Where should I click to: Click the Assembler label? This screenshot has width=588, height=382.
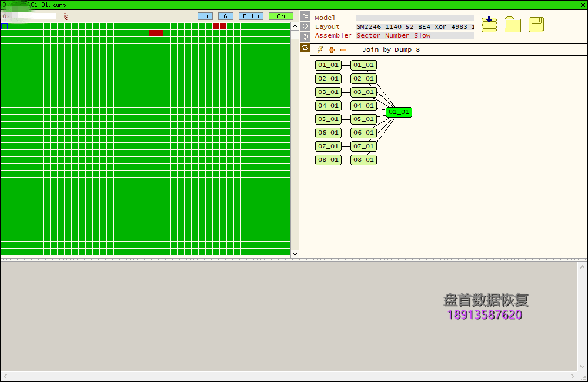tap(333, 36)
